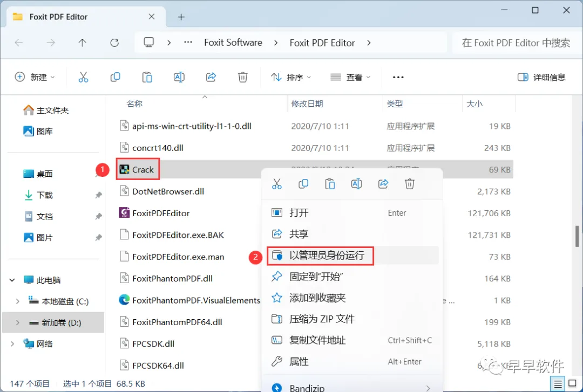Open 主文件夹 in the sidebar
The height and width of the screenshot is (392, 583).
46,110
